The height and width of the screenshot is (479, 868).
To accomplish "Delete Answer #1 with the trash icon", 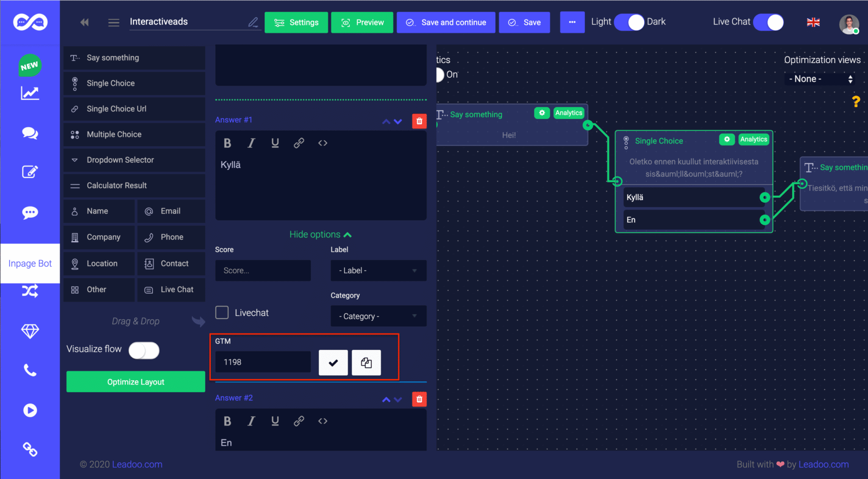I will point(419,121).
